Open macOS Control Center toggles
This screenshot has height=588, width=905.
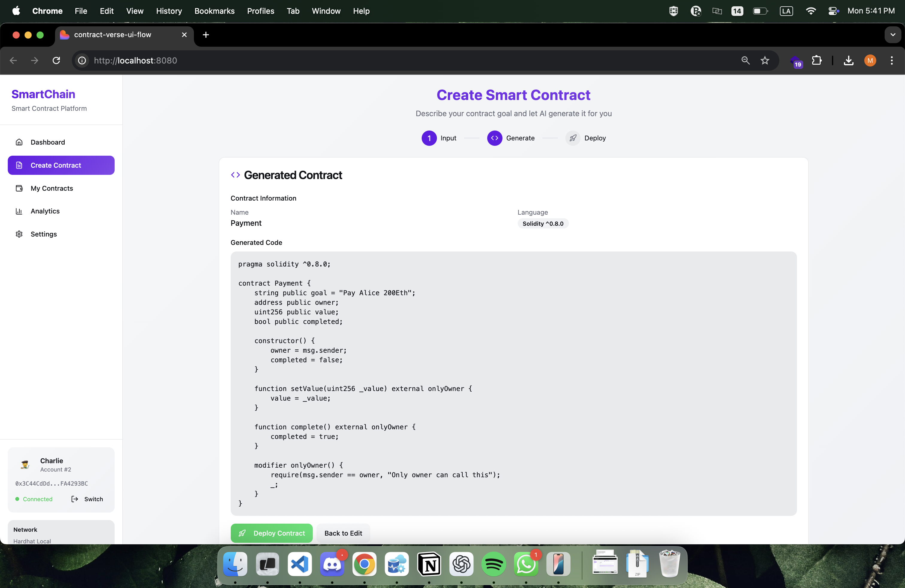click(833, 11)
